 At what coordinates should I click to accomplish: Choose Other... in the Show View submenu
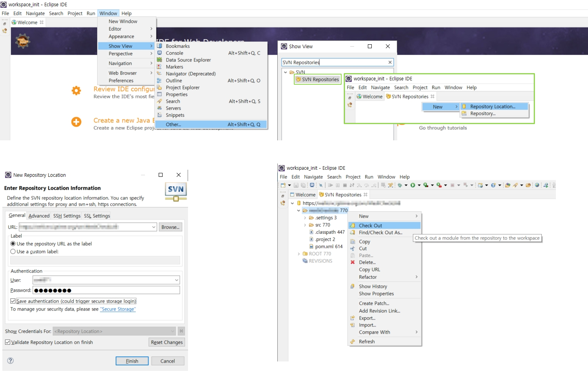tap(211, 124)
